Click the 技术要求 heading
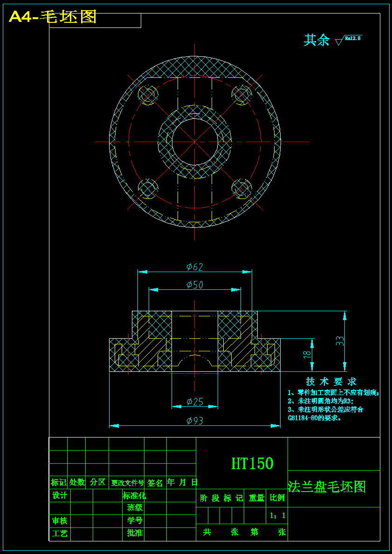The image size is (392, 554). click(331, 382)
